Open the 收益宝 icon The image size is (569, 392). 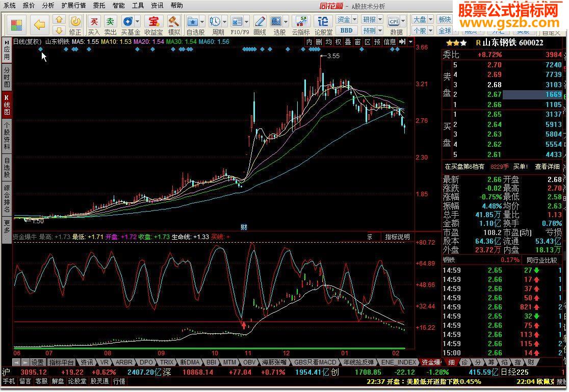[153, 25]
